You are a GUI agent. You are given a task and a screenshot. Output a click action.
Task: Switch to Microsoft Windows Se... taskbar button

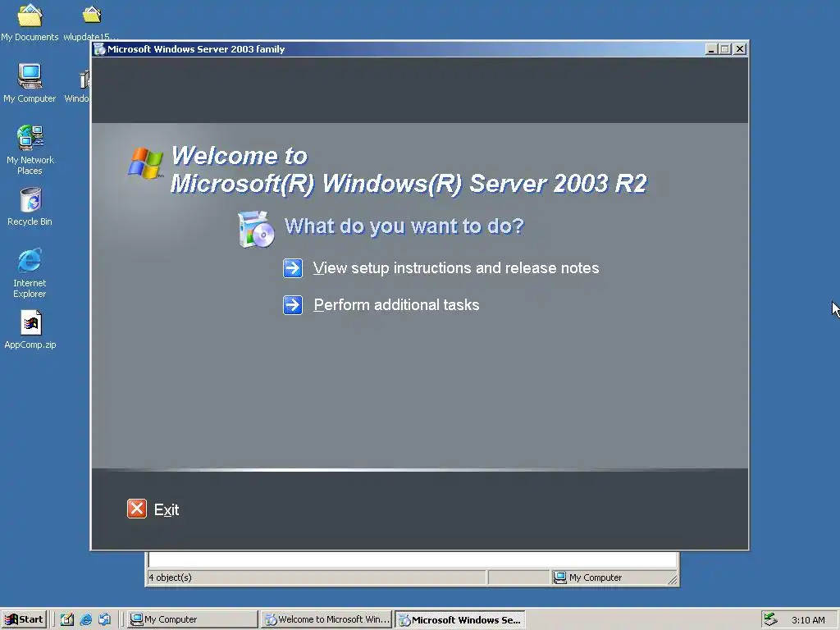[x=460, y=619]
